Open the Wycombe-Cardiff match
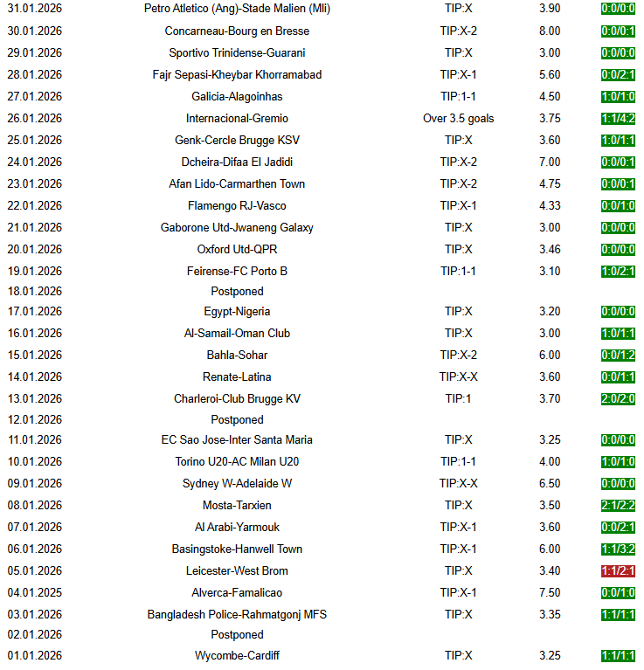Viewport: 644px width, 670px height. tap(237, 656)
